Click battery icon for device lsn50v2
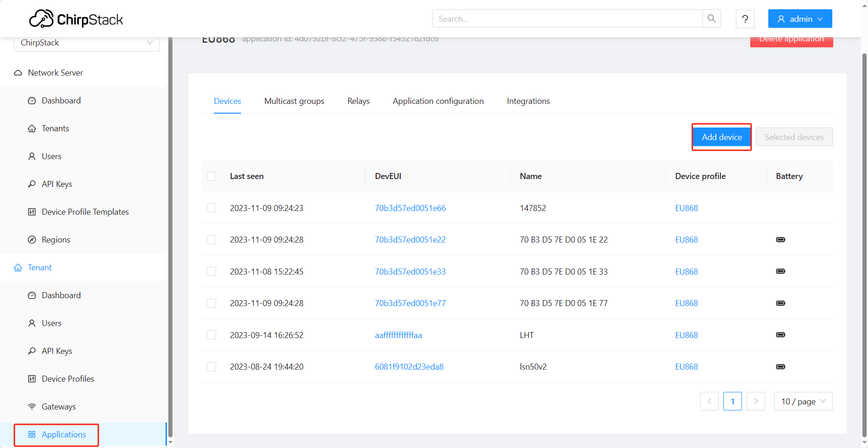This screenshot has height=448, width=868. pyautogui.click(x=780, y=367)
